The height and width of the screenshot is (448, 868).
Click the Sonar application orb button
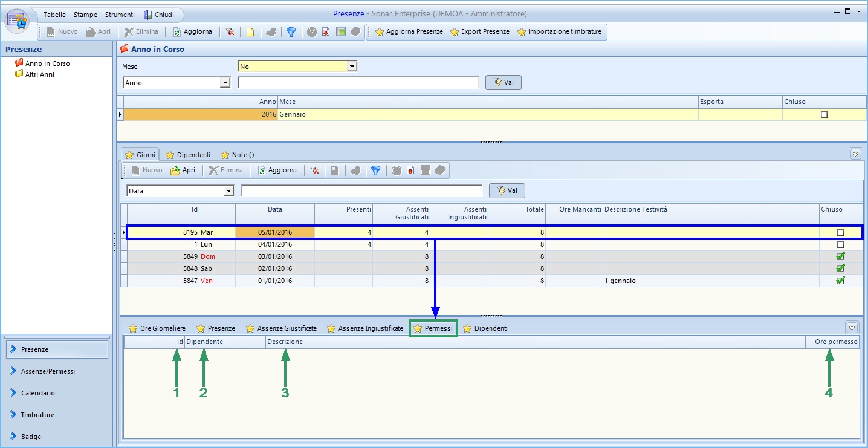[18, 20]
